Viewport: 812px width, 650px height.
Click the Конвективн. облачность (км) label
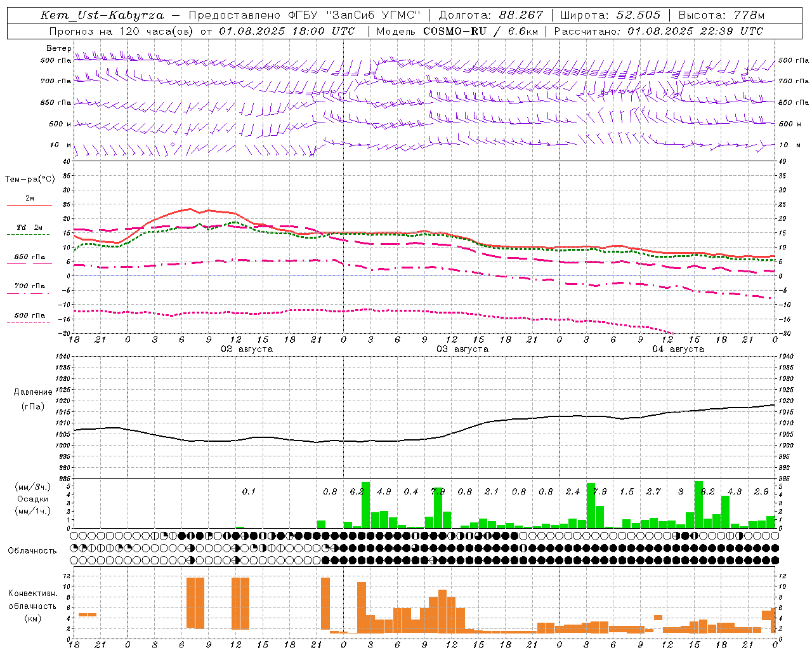33,606
